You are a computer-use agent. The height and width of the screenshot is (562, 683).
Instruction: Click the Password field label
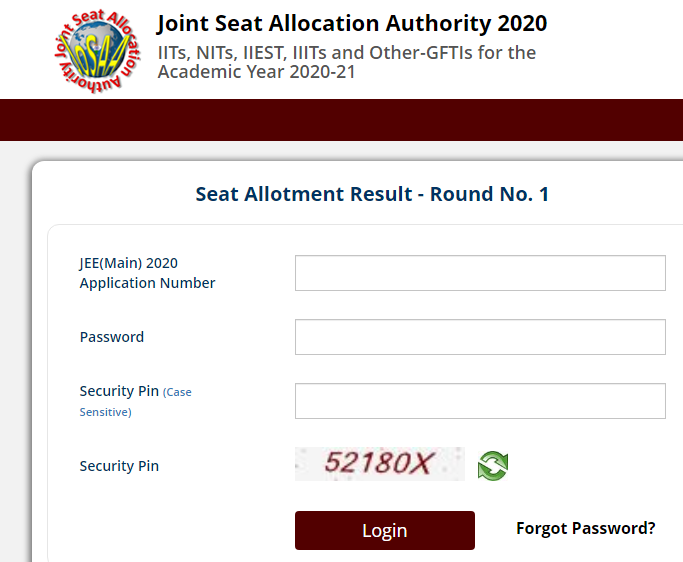pos(112,337)
